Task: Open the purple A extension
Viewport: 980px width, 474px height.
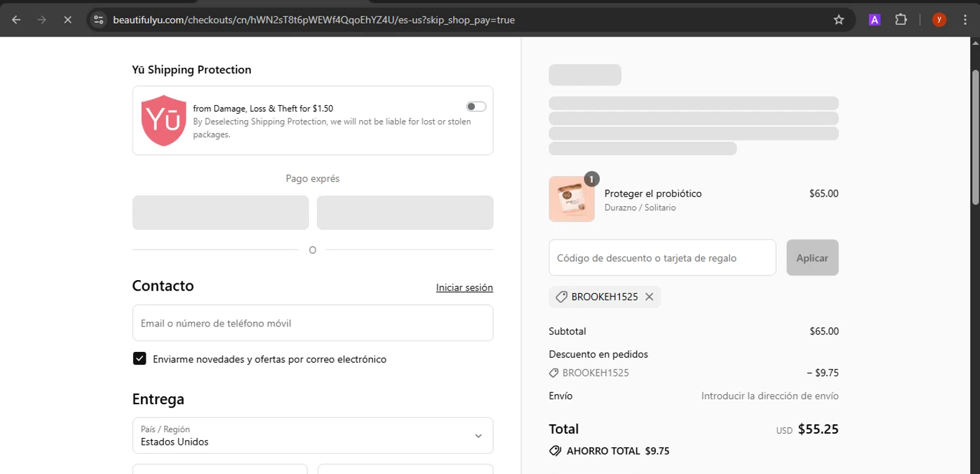Action: tap(874, 20)
